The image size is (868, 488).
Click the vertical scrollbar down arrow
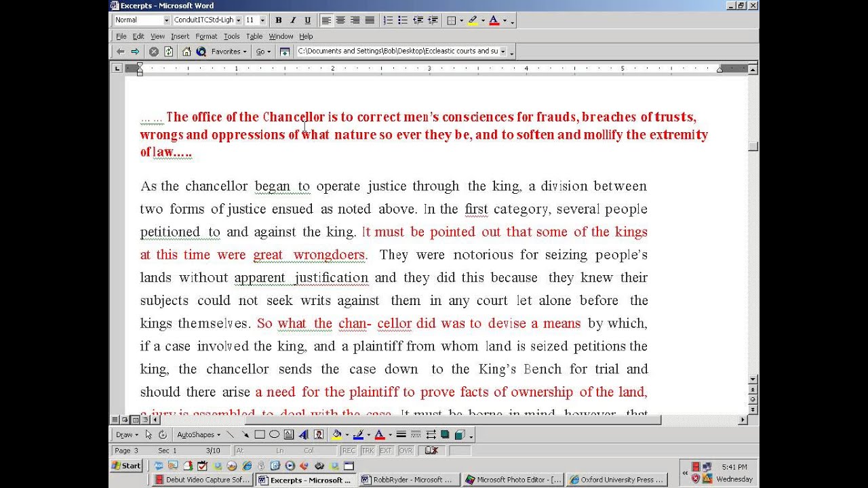753,379
